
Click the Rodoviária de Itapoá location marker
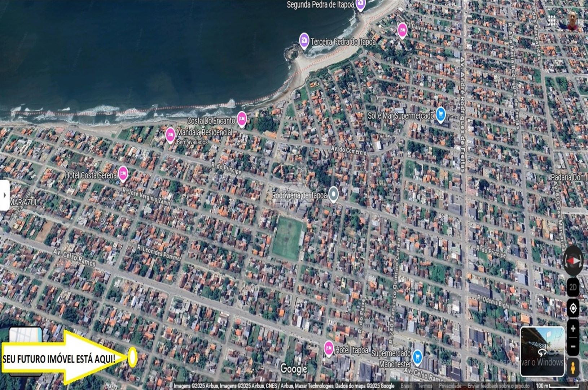[x=334, y=194]
